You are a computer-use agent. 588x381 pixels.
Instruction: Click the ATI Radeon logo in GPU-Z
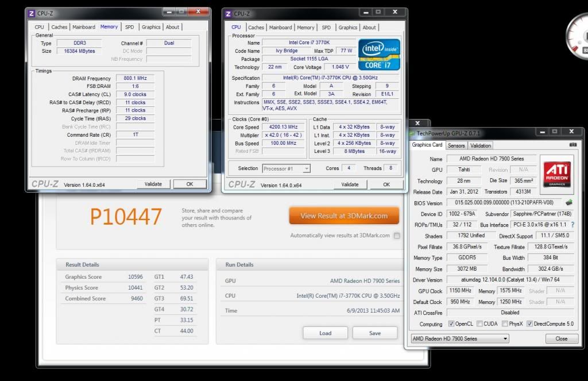[x=556, y=172]
